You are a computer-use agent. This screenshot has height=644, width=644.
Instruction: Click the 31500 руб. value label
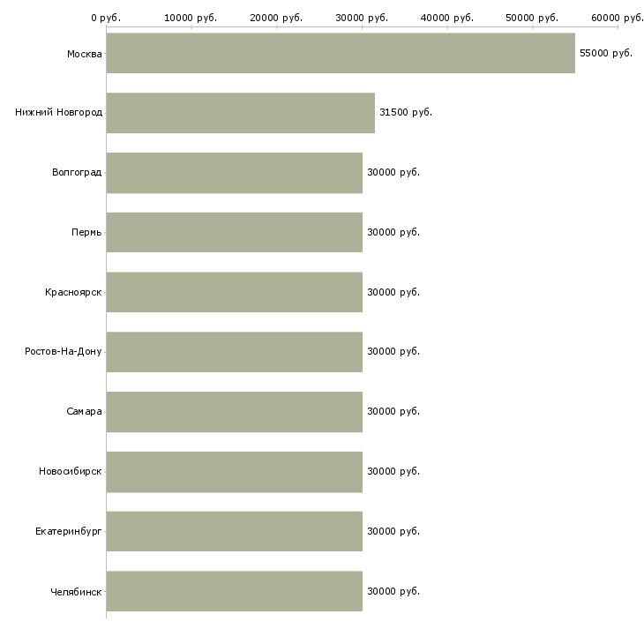(x=406, y=113)
